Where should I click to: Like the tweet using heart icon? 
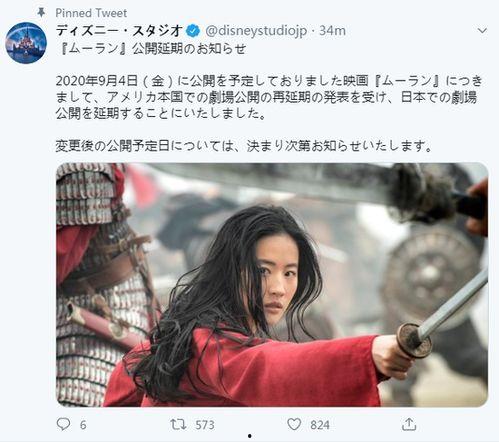point(294,424)
